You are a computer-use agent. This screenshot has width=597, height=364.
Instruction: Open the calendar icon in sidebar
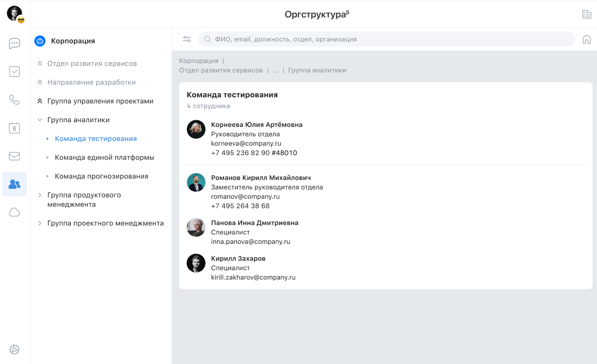(15, 128)
